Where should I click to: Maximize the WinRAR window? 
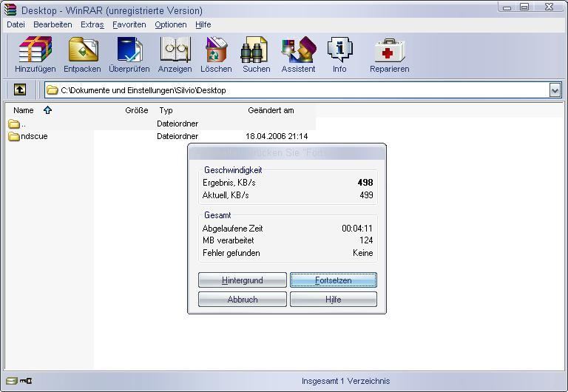click(x=524, y=7)
